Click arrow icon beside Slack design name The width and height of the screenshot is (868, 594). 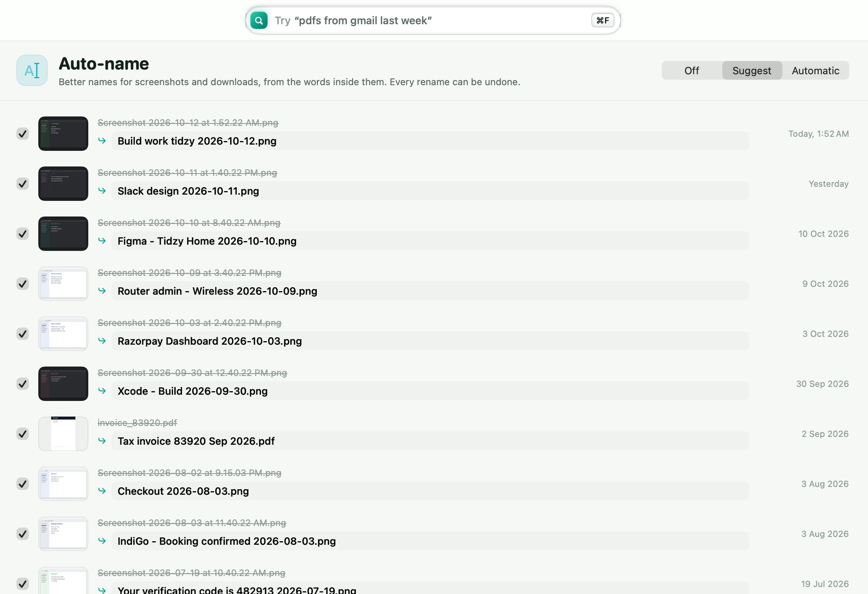click(102, 191)
